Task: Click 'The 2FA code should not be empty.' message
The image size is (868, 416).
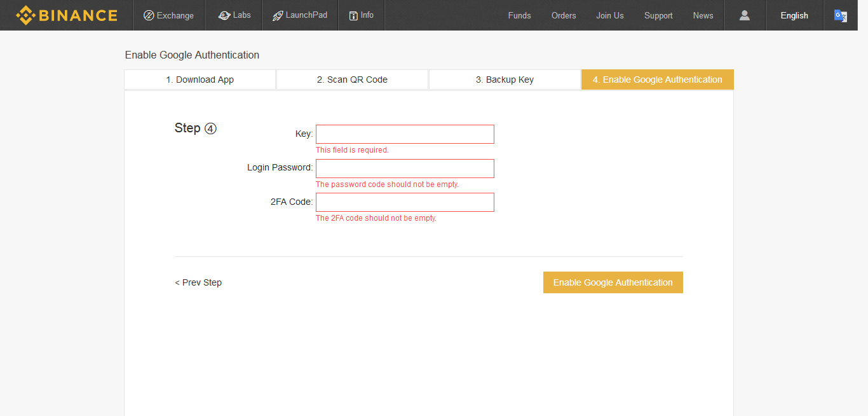Action: click(376, 218)
